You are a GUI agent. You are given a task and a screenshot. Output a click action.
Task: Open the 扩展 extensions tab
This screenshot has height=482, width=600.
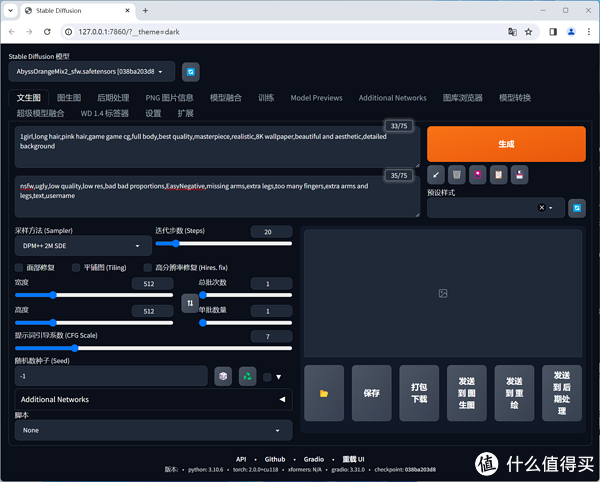click(186, 113)
